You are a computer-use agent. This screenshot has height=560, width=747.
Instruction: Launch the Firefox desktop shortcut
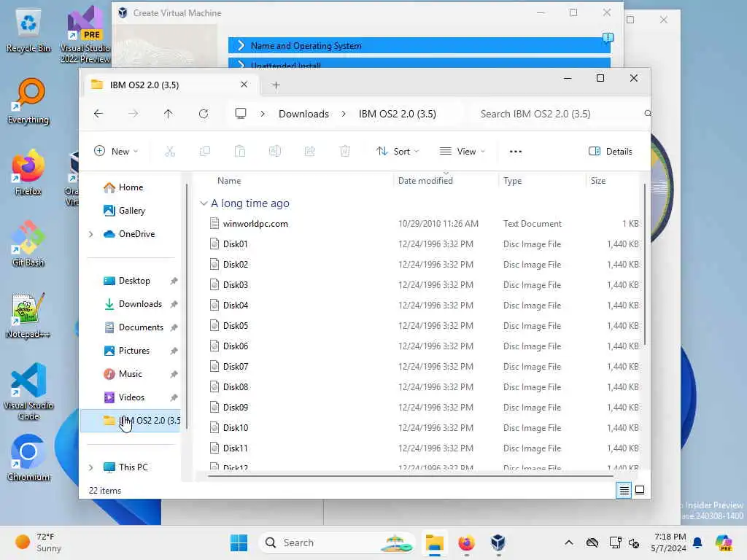tap(28, 173)
